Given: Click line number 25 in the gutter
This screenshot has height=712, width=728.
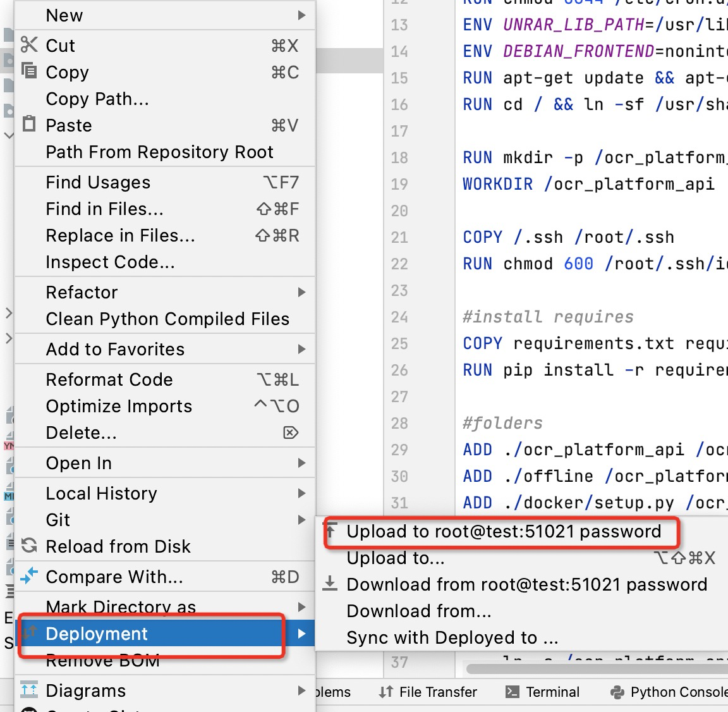Looking at the screenshot, I should point(399,343).
